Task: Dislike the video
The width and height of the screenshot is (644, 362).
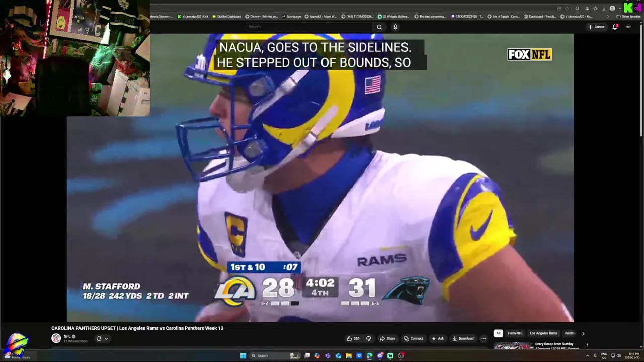Action: [x=368, y=338]
